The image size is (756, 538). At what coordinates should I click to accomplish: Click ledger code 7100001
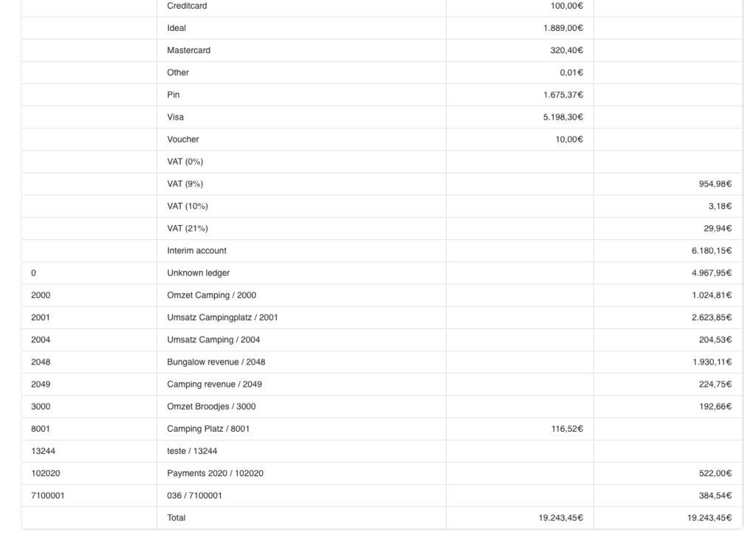pyautogui.click(x=47, y=495)
